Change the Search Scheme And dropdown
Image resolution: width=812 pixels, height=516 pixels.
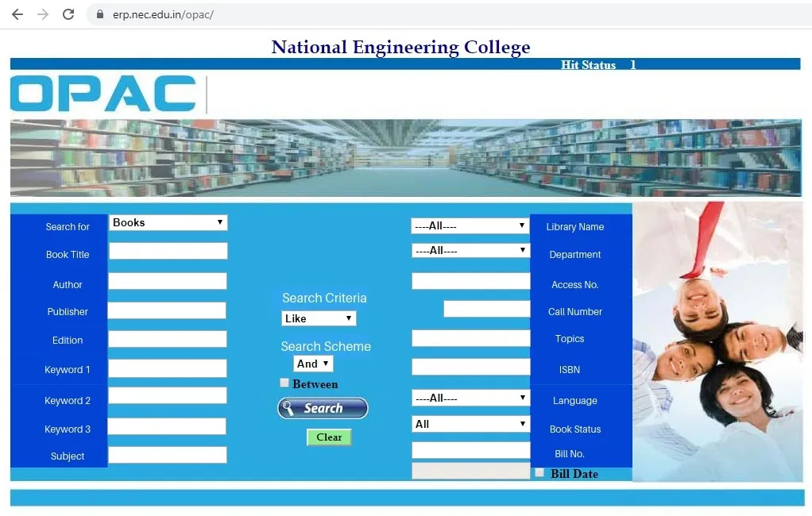(x=313, y=364)
